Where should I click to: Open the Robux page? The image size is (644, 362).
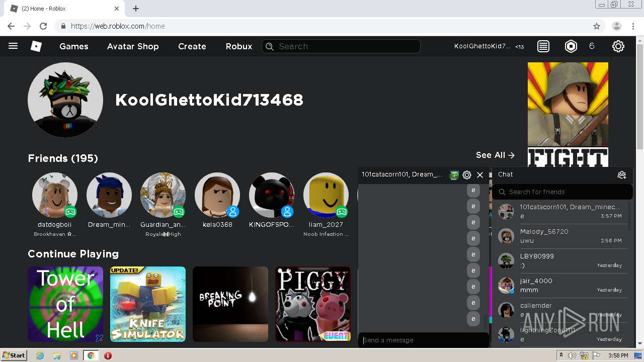pyautogui.click(x=239, y=46)
